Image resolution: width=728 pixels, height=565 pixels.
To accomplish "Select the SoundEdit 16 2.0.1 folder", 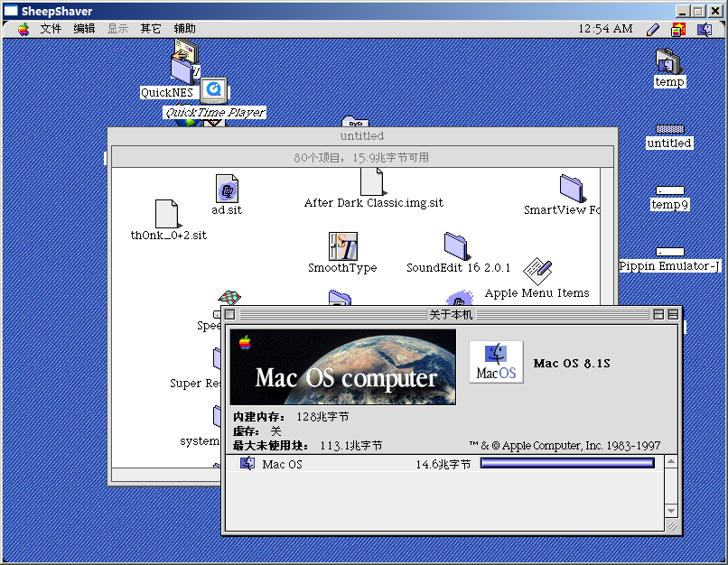I will 456,245.
